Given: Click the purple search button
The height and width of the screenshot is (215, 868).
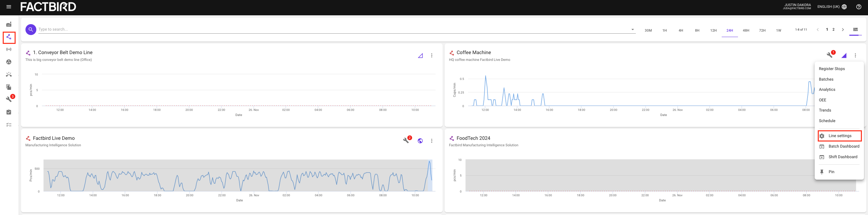Looking at the screenshot, I should [31, 30].
